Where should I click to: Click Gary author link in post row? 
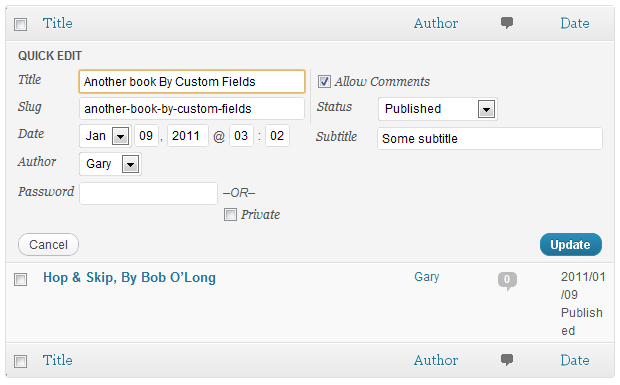(427, 277)
